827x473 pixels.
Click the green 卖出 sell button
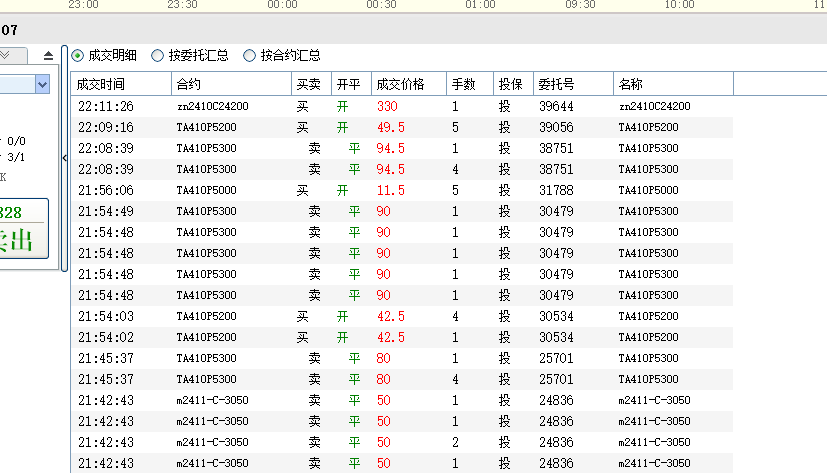coord(22,240)
